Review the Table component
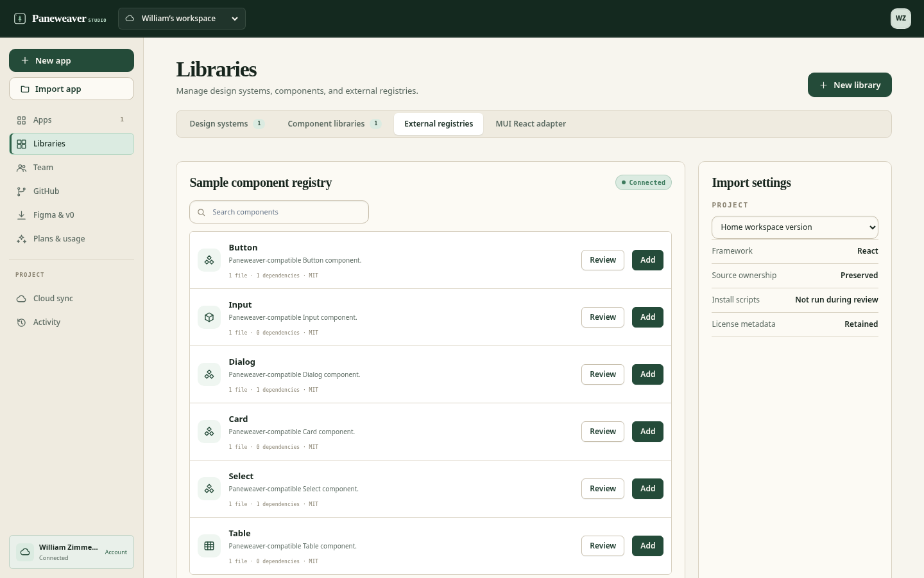 pos(603,546)
